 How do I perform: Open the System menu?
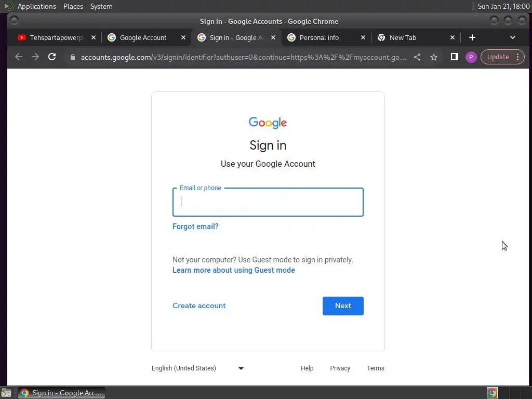point(101,6)
